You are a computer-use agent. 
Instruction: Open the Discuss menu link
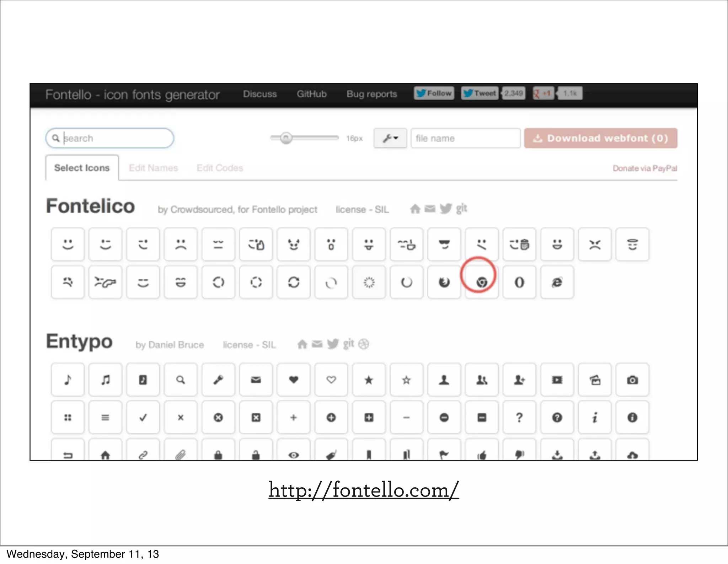260,94
